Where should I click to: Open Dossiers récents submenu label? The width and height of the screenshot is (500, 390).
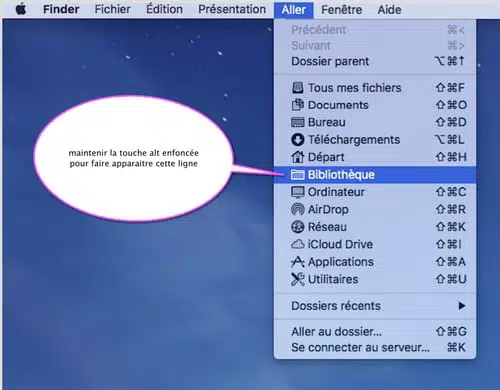pyautogui.click(x=336, y=306)
